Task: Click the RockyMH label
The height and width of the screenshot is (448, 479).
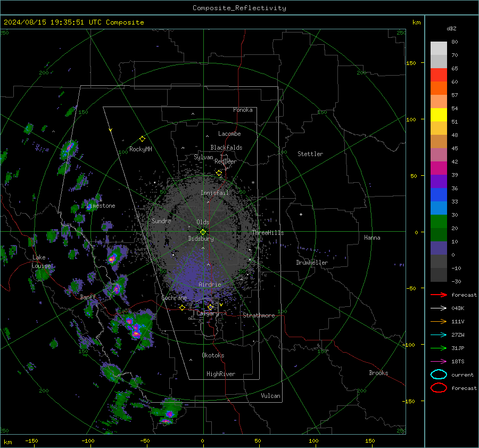Action: (141, 149)
